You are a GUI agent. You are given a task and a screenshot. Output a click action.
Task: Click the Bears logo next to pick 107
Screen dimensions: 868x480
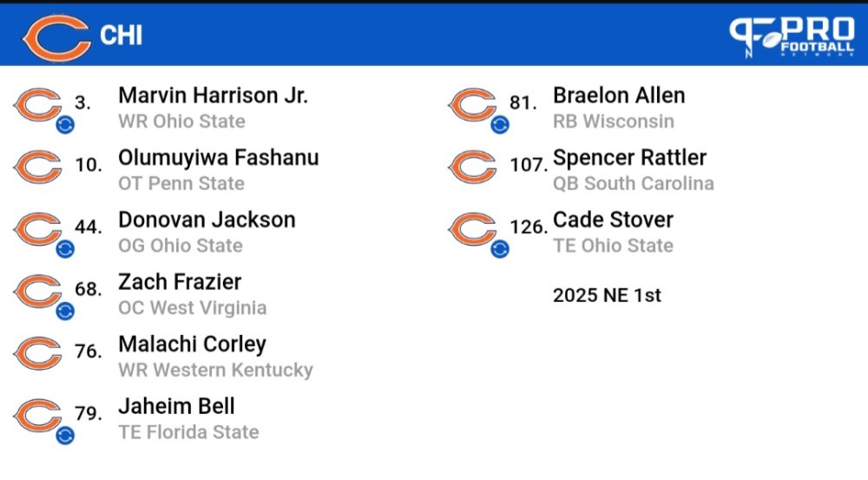click(473, 167)
